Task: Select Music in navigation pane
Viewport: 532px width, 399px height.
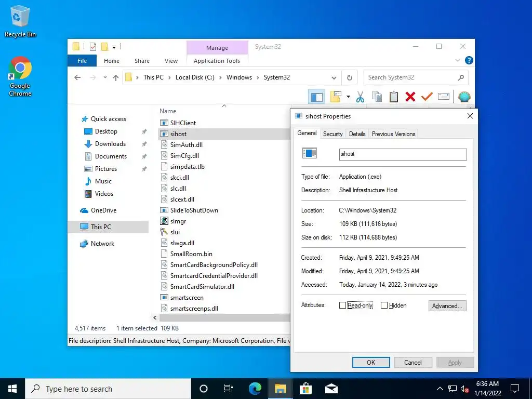Action: tap(98, 181)
